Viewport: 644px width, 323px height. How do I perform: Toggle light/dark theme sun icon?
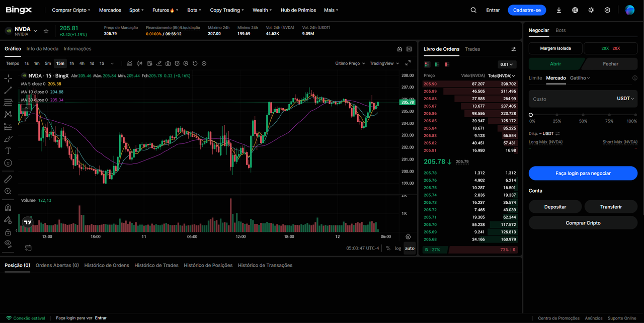[x=591, y=10]
